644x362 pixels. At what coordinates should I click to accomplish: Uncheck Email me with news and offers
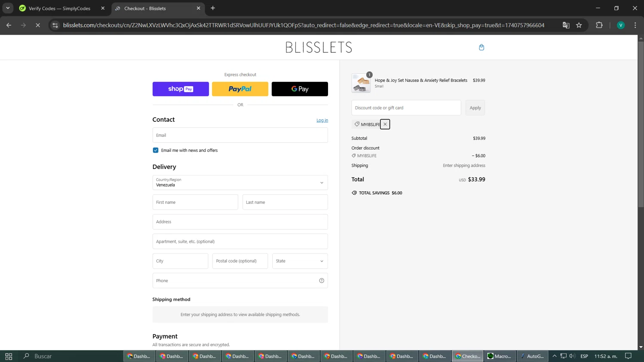coord(155,150)
